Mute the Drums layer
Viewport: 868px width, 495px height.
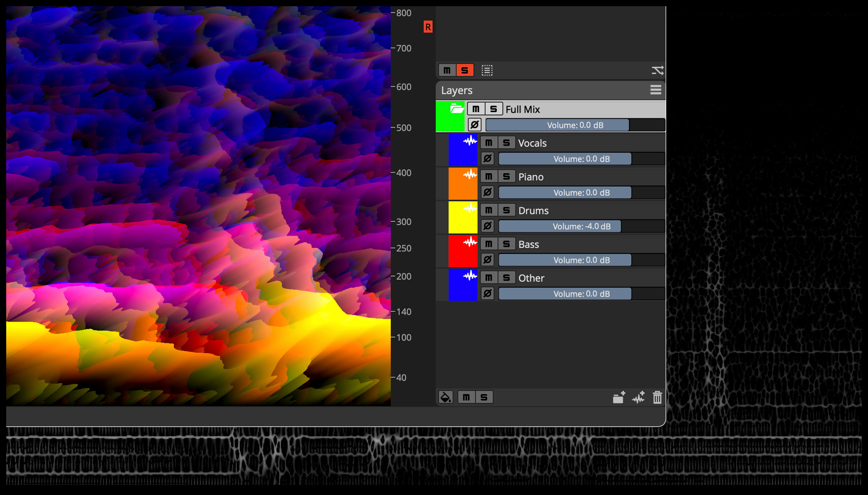point(489,210)
